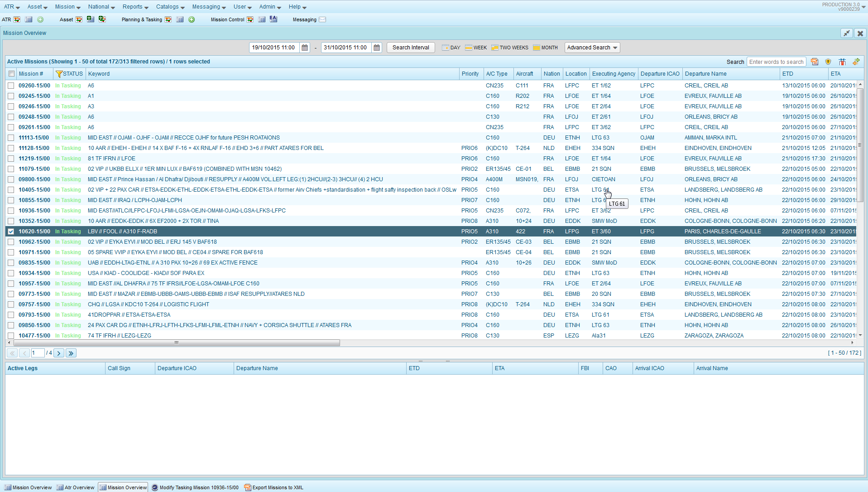Uncheck the selected mission 10620-15/00 checkbox
868x492 pixels.
pos(11,232)
